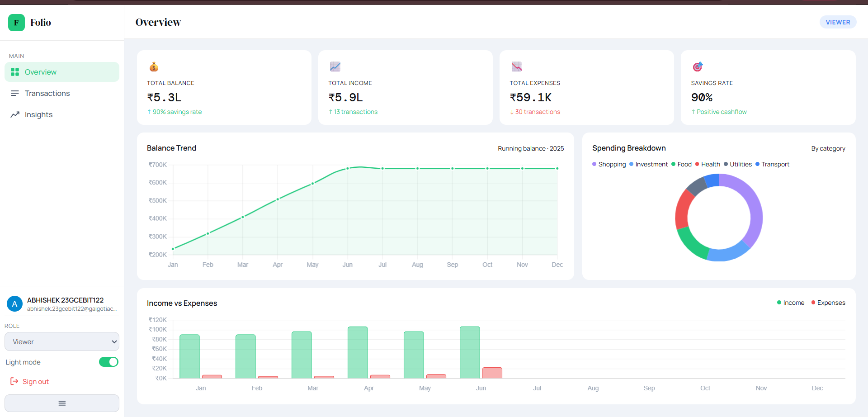This screenshot has width=868, height=417.
Task: Click the '₹5.3L' total balance value
Action: click(x=164, y=97)
